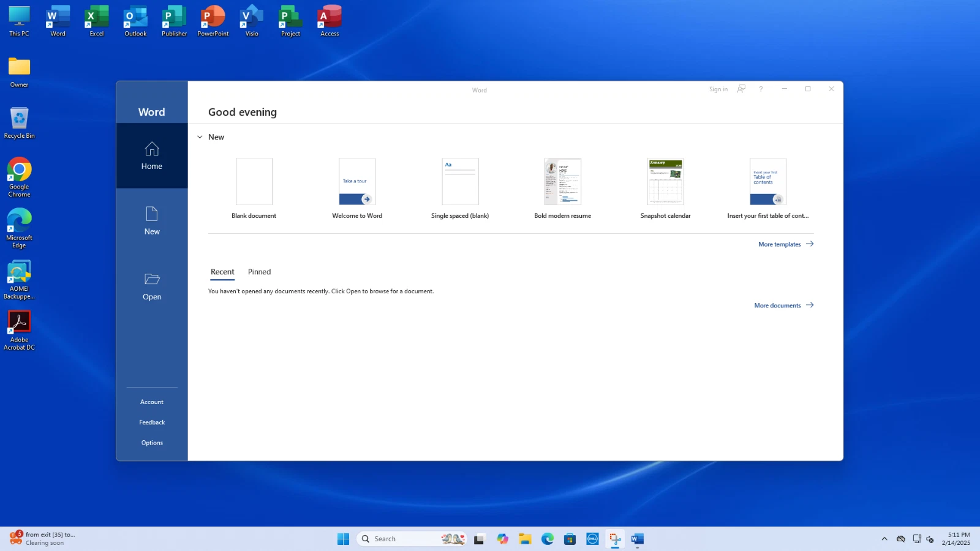980x551 pixels.
Task: Switch to the Pinned tab
Action: click(x=259, y=272)
